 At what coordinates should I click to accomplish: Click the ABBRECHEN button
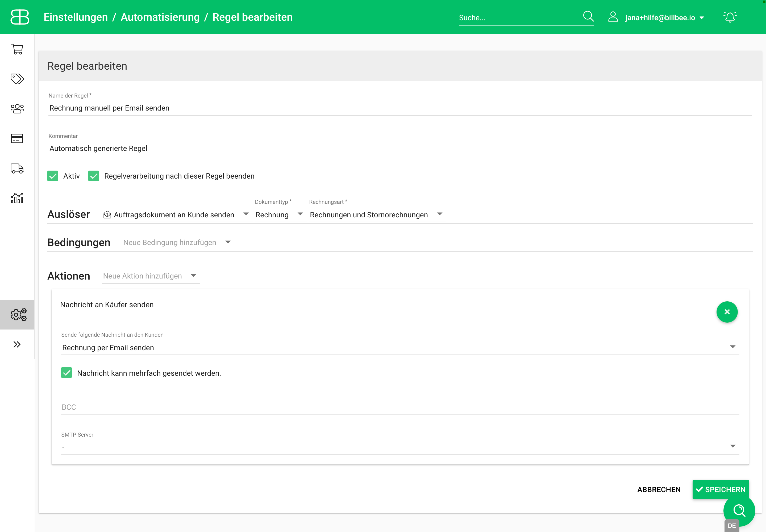point(659,489)
